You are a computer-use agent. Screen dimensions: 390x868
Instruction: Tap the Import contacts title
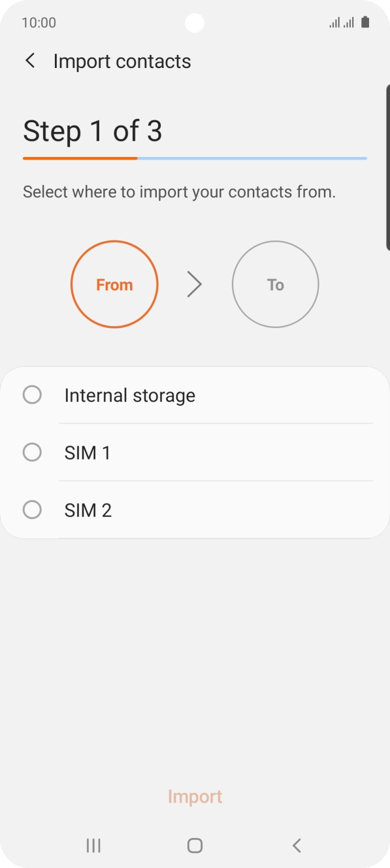click(122, 60)
